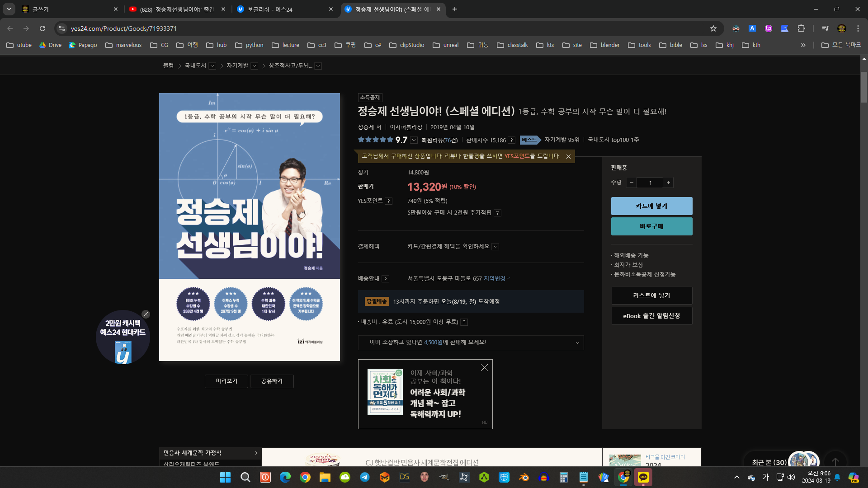Bookmark page with the star icon
The image size is (868, 488).
(x=713, y=28)
